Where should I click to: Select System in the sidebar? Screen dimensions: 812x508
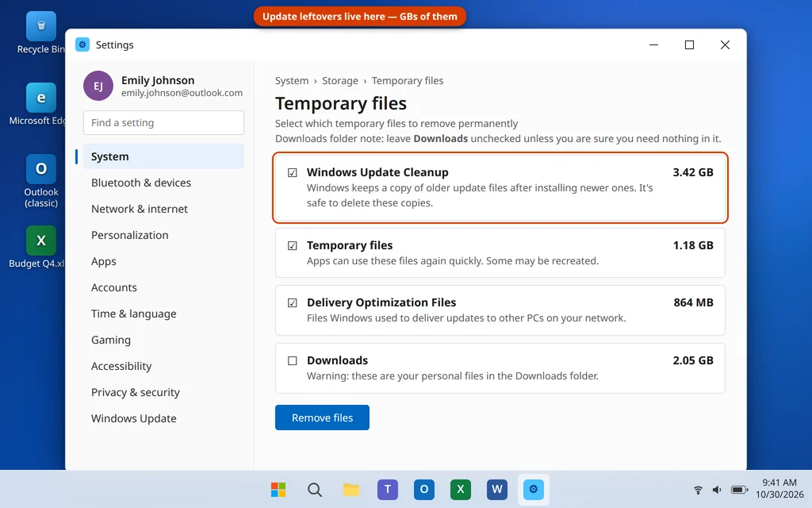pos(163,156)
